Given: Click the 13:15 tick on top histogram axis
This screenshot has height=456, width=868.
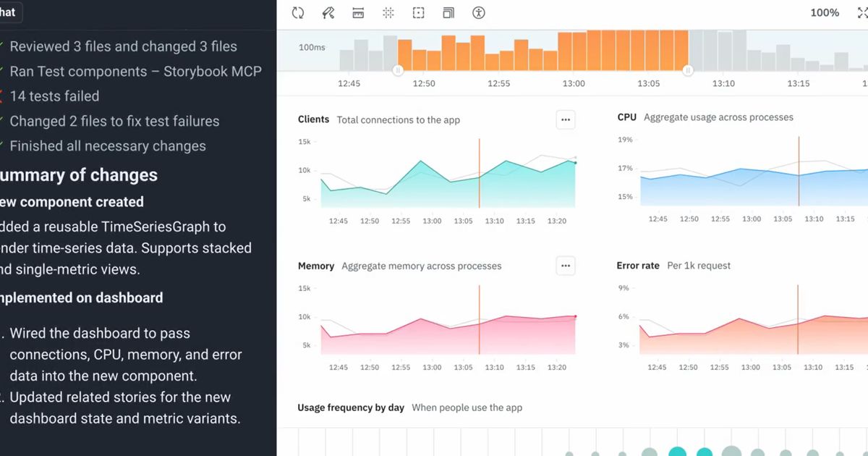Looking at the screenshot, I should 799,83.
